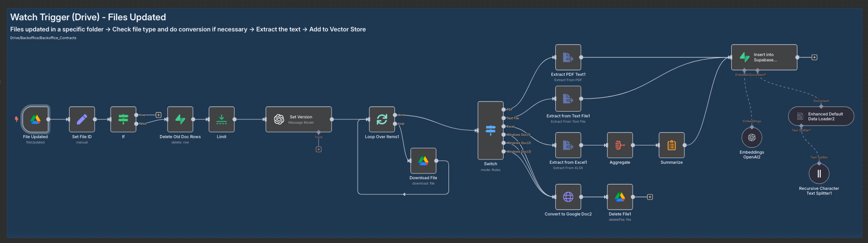
Task: Add node on the If true output
Action: coord(158,115)
